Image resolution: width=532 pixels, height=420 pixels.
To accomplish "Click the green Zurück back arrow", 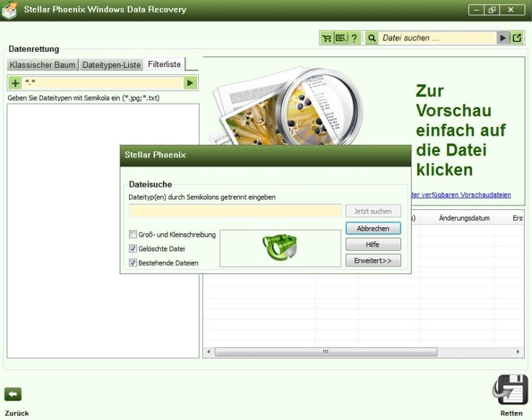I will coord(13,394).
